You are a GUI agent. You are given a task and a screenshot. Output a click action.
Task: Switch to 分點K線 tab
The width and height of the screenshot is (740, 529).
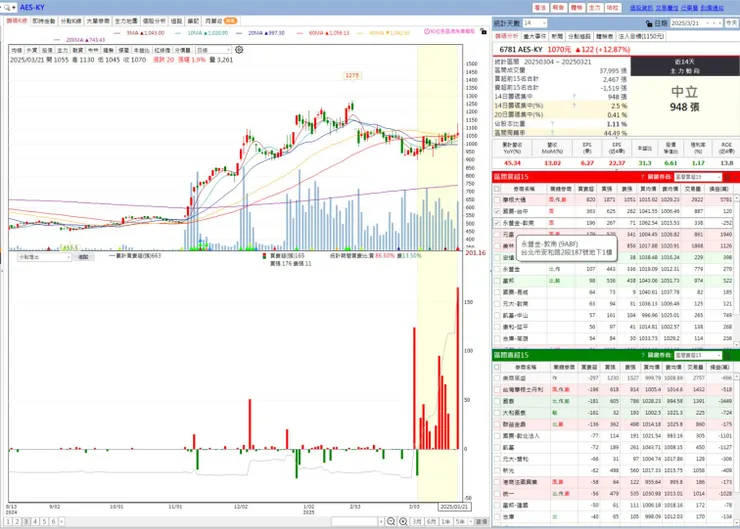(71, 21)
